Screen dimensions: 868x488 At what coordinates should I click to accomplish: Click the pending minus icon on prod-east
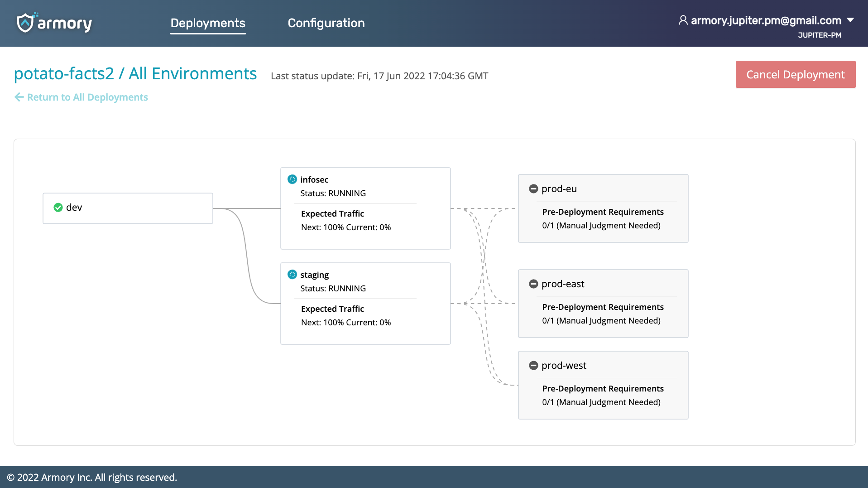(x=533, y=284)
